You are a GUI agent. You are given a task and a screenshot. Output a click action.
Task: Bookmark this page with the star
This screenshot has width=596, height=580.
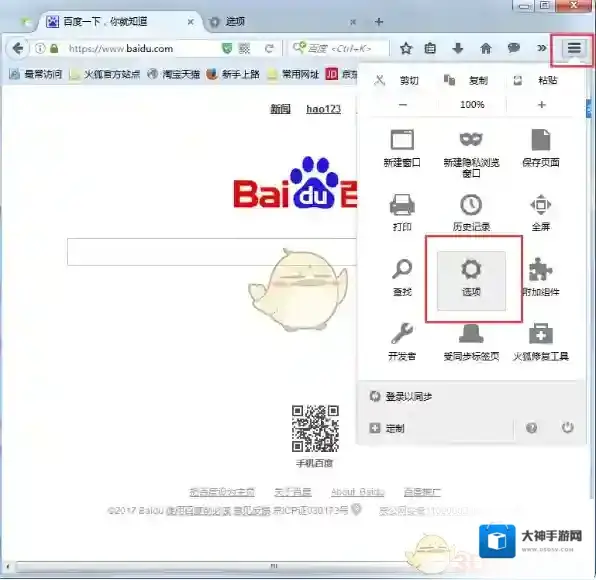(406, 48)
